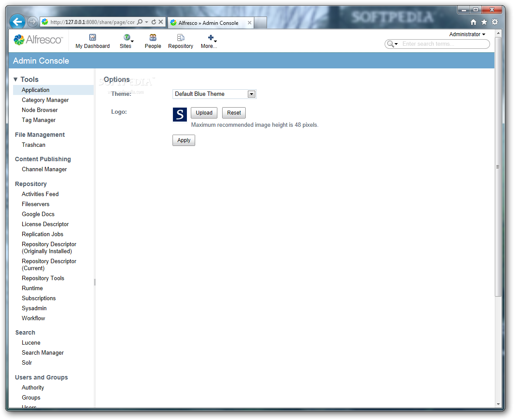Open Activities Feed

(x=40, y=194)
